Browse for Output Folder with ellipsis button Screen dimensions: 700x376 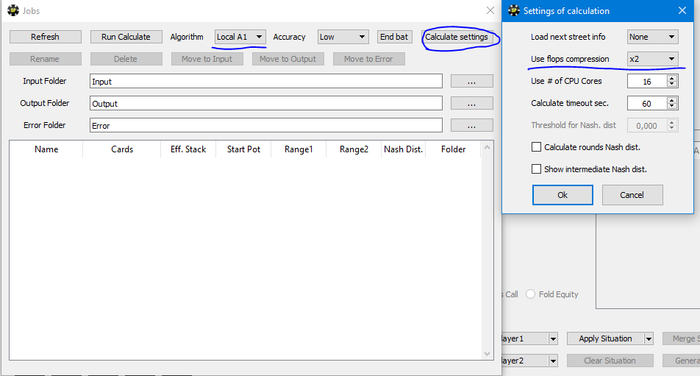tap(472, 103)
